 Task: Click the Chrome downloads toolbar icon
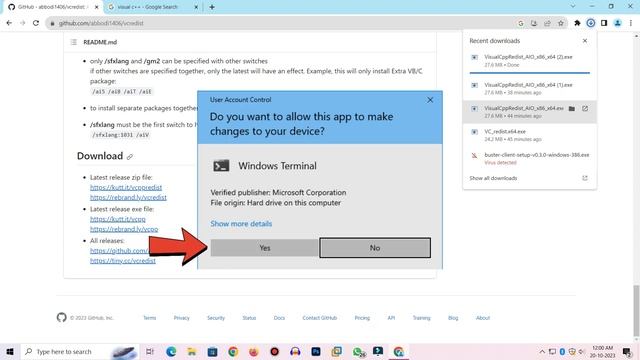click(x=591, y=23)
